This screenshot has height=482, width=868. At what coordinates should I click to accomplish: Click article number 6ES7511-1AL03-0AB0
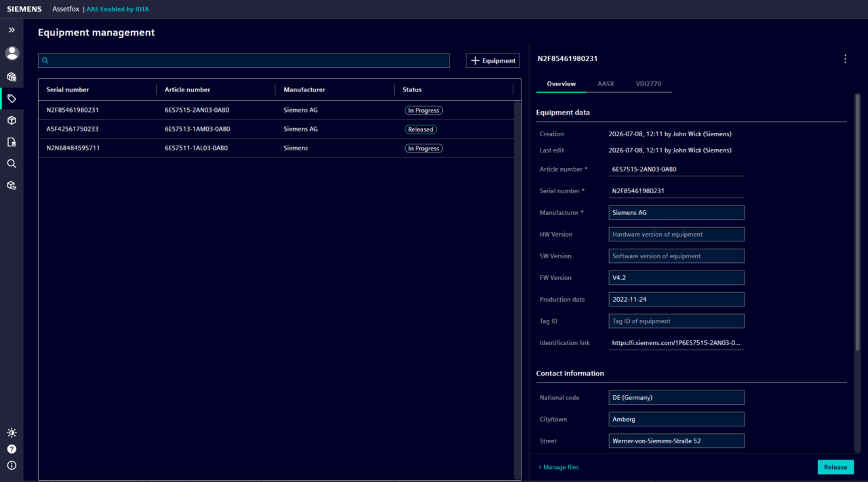click(196, 148)
